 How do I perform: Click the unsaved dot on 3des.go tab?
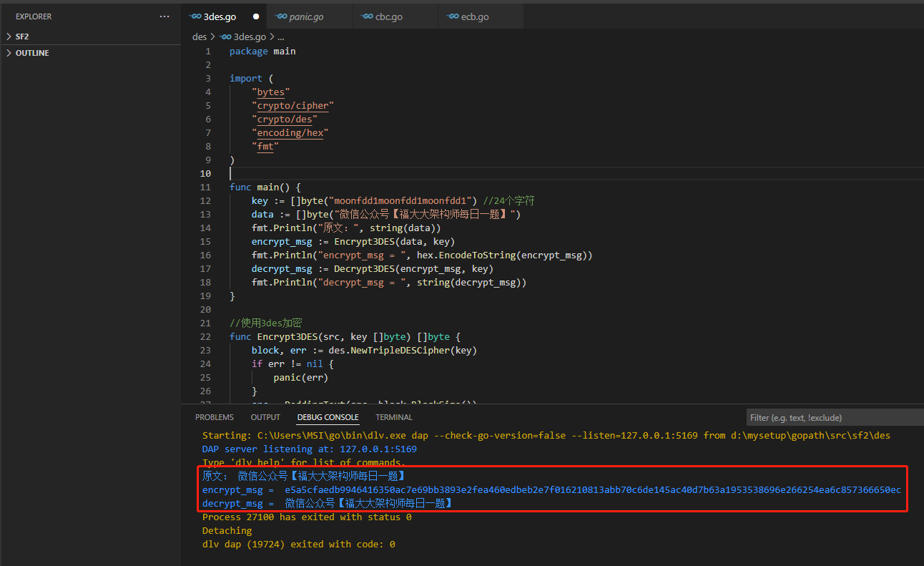click(x=256, y=16)
